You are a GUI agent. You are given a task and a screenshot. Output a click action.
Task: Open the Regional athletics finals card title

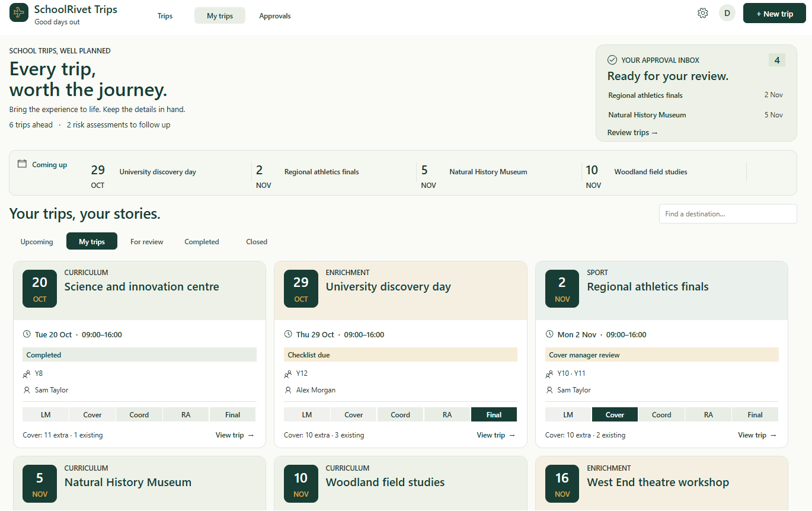(x=648, y=286)
